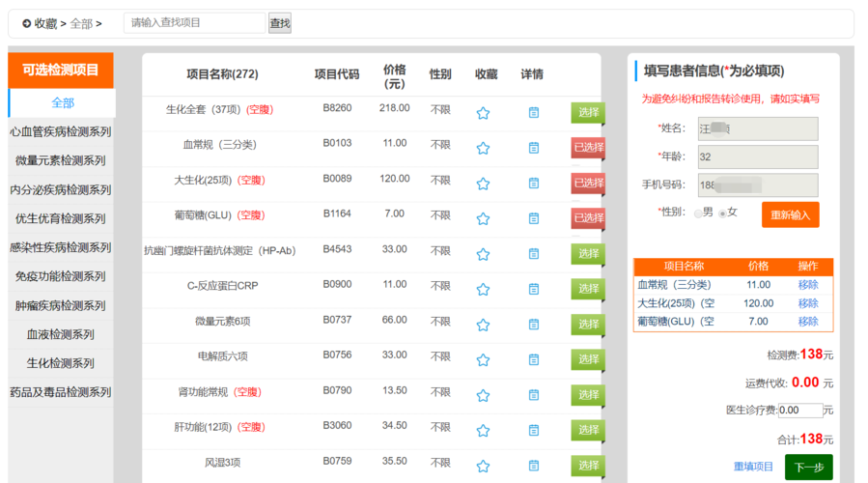Click the green 下一步 button
This screenshot has height=483, width=868.
tap(809, 468)
